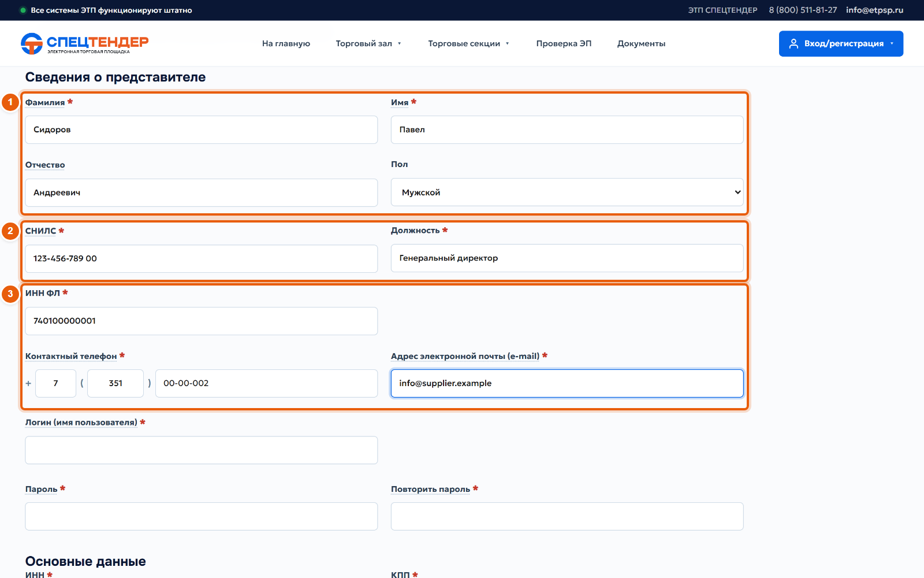Click the ЭТП СПЕЦТЕНДЕР header link
924x578 pixels.
pyautogui.click(x=722, y=10)
